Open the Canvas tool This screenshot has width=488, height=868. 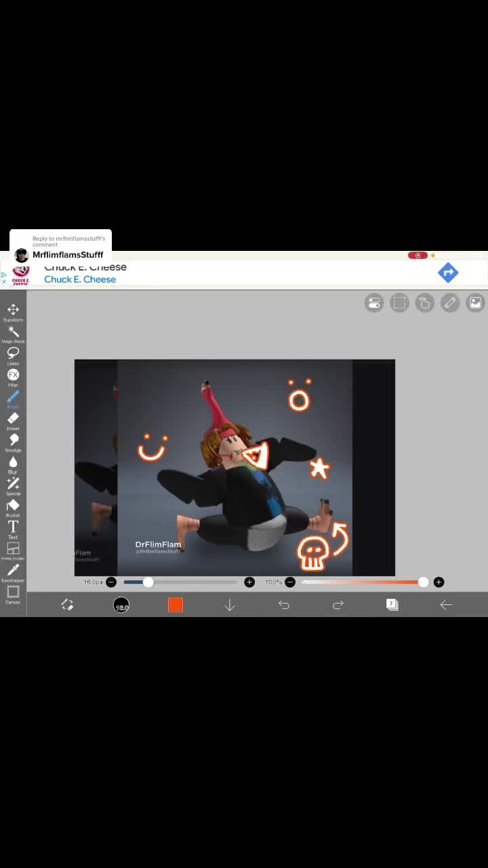click(13, 595)
